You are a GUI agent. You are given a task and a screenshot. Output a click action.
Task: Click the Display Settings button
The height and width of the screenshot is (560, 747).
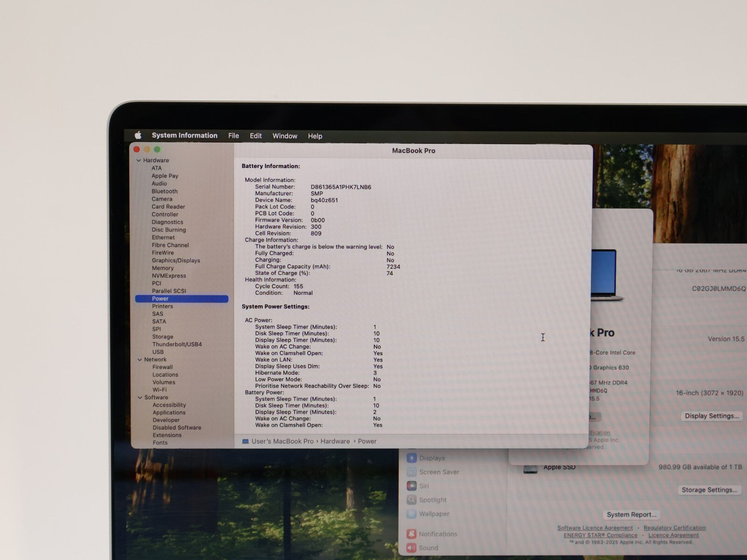[712, 416]
